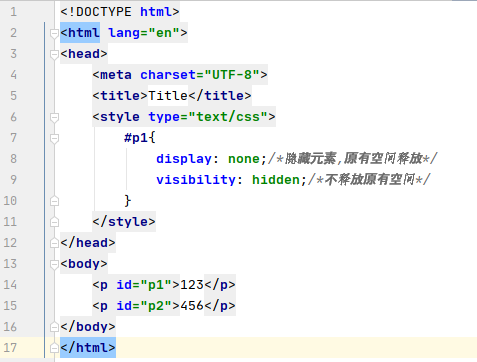The width and height of the screenshot is (477, 362).
Task: Click the visibility property on line 9
Action: tap(196, 180)
